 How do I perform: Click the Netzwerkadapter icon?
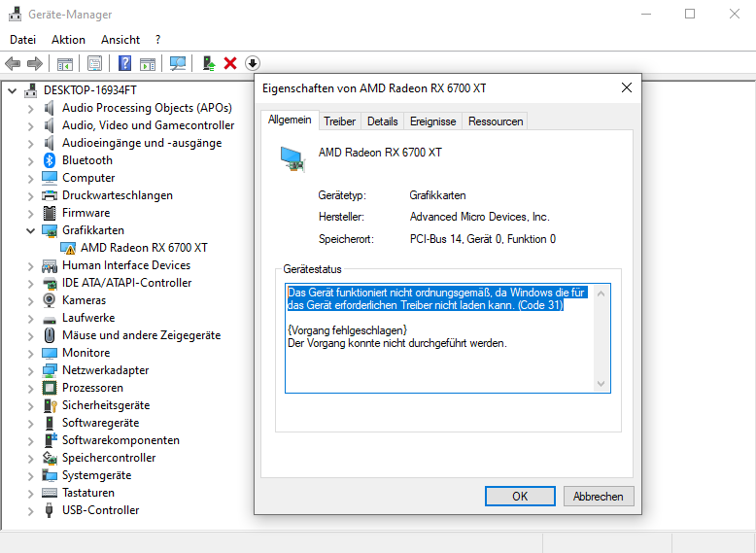[x=50, y=370]
